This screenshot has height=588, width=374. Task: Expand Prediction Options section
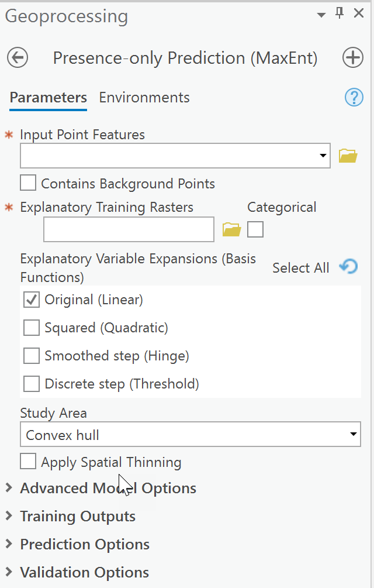8,544
